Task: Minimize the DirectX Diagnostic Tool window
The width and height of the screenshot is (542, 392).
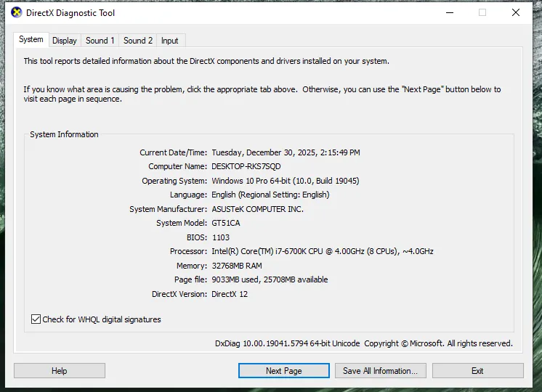Action: click(449, 12)
